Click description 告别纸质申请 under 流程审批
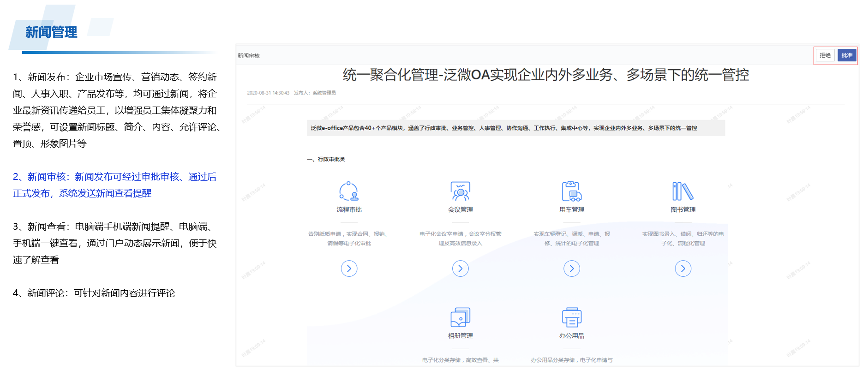Screen dimensions: 868x370 pyautogui.click(x=349, y=239)
